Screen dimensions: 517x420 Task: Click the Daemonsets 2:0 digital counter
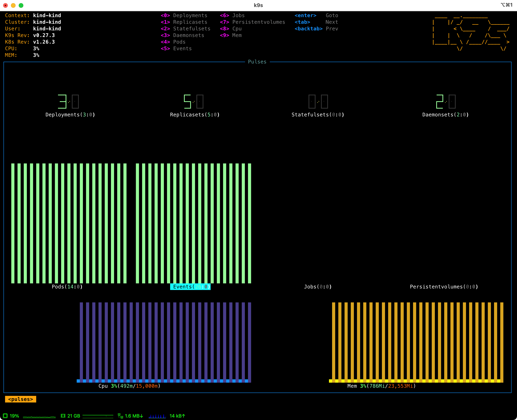(x=446, y=101)
